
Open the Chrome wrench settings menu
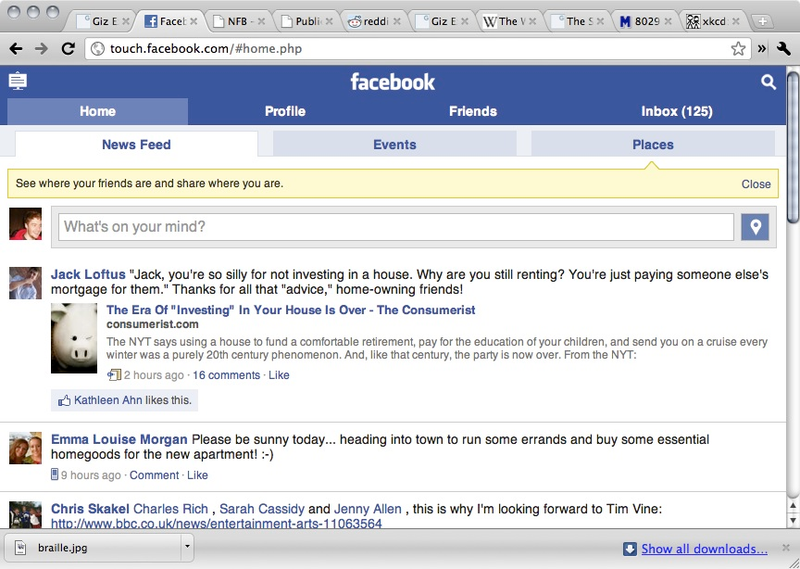click(784, 49)
